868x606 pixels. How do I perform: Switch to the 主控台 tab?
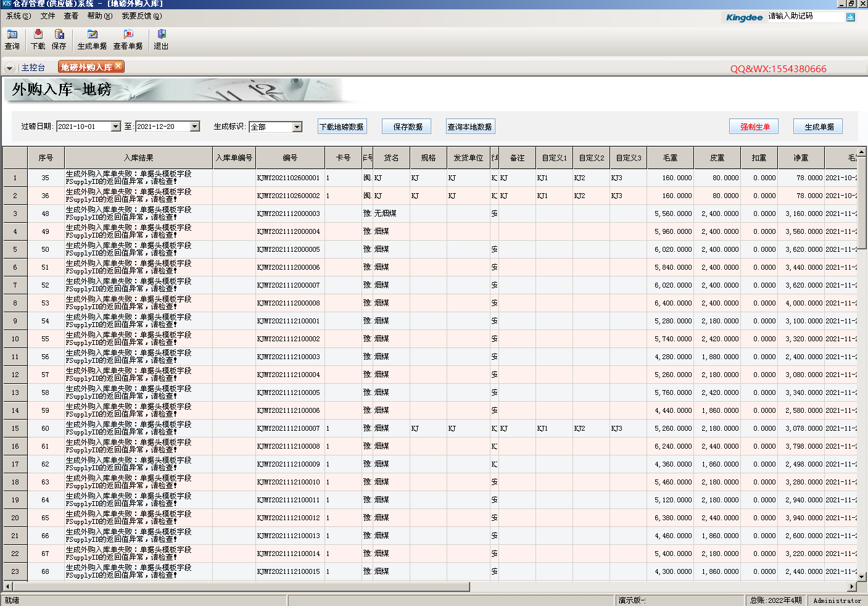pyautogui.click(x=33, y=68)
